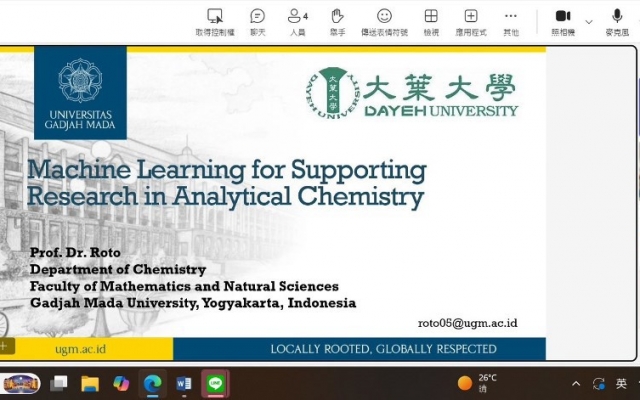Click the roto05@ugm.ac.id email on slide
The height and width of the screenshot is (400, 640).
point(467,323)
